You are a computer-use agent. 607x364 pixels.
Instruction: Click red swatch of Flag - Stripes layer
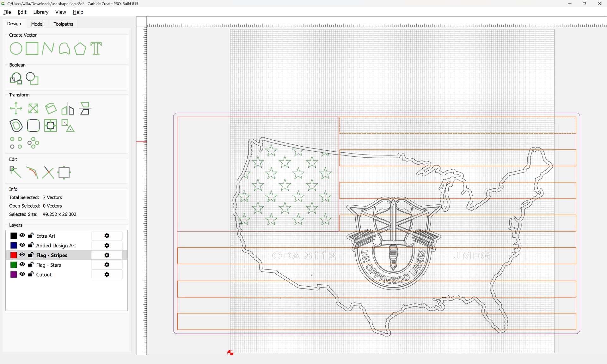coord(14,255)
